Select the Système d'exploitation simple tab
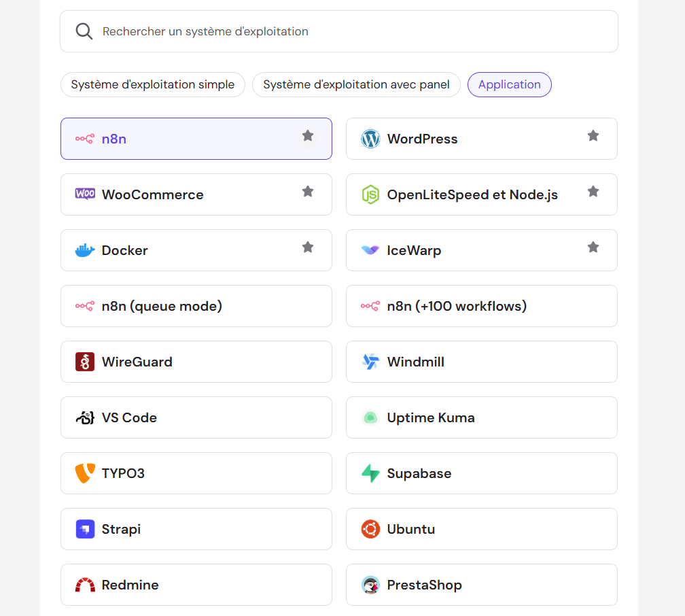This screenshot has height=616, width=685. [x=153, y=84]
